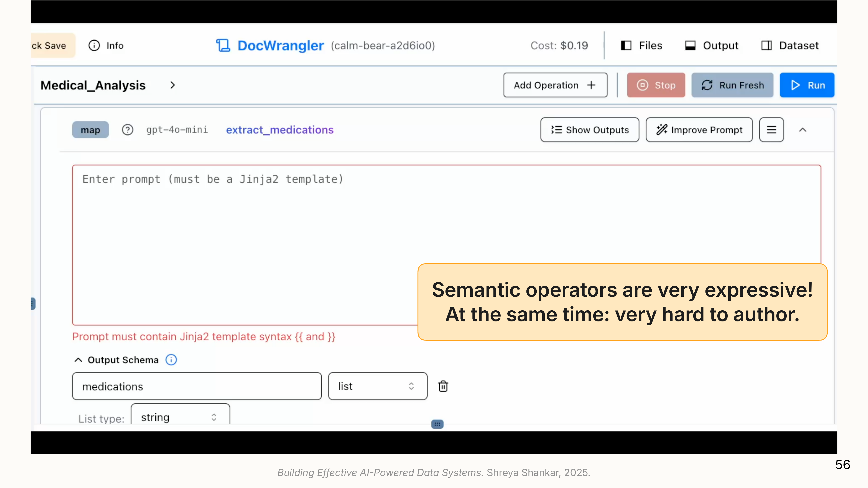The height and width of the screenshot is (488, 868).
Task: Open the List type string dropdown
Action: coord(180,417)
